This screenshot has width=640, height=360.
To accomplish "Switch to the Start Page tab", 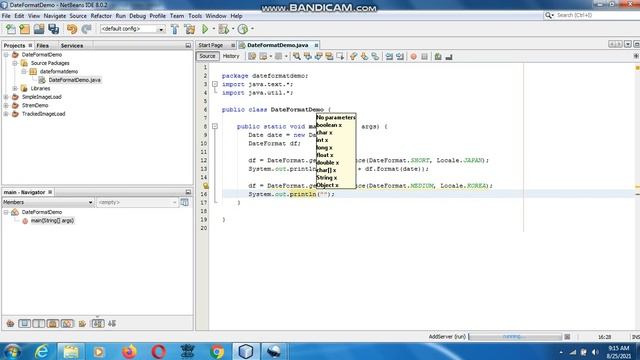I will pos(211,45).
